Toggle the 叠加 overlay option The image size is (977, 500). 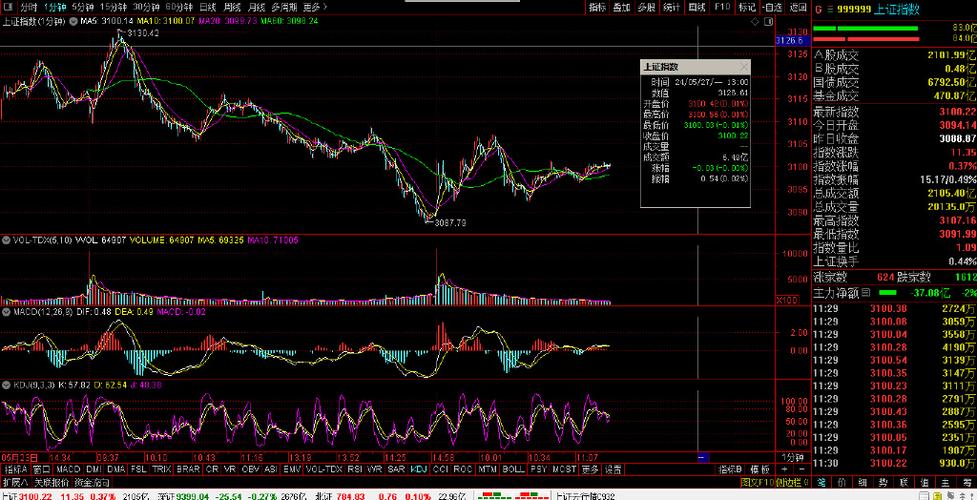pos(621,7)
